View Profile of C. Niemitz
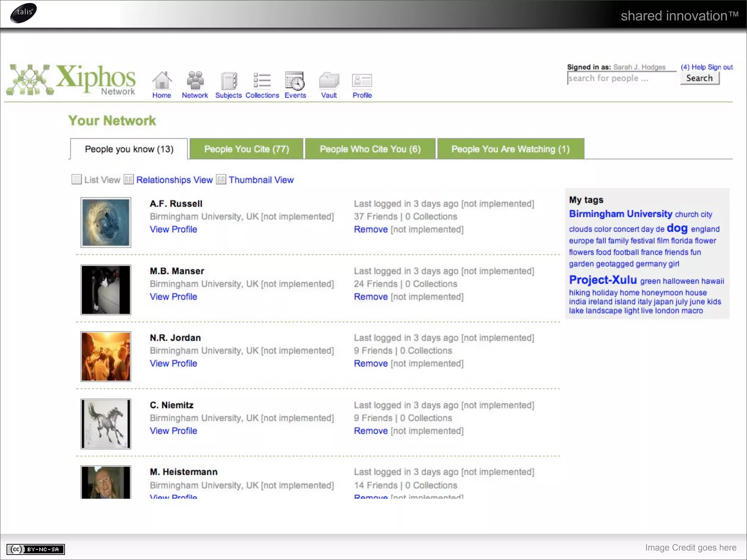 [173, 431]
